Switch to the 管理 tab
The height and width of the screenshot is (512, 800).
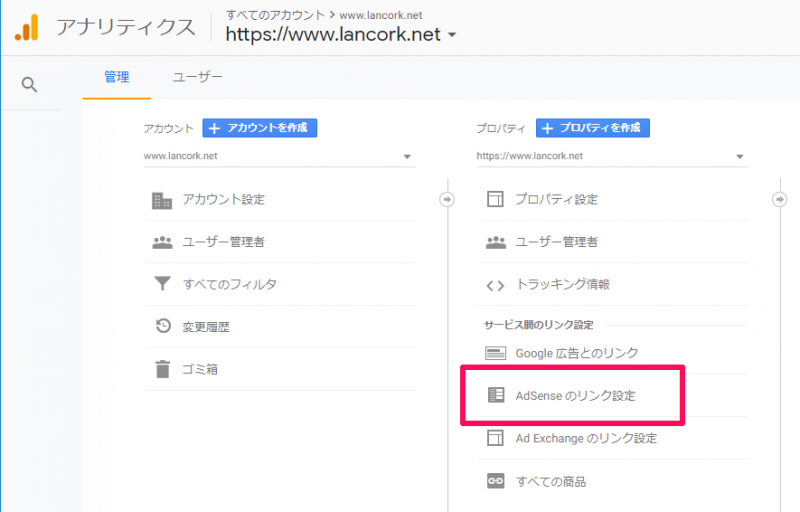tap(117, 78)
